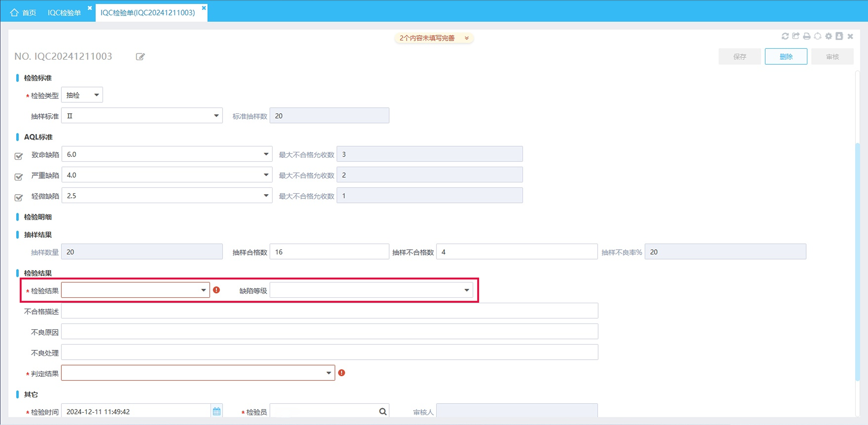
Task: Click the 保存 button
Action: tap(740, 56)
